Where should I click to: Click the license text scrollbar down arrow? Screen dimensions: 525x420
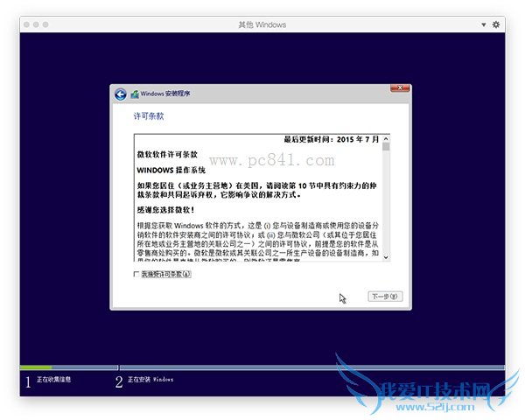386,257
